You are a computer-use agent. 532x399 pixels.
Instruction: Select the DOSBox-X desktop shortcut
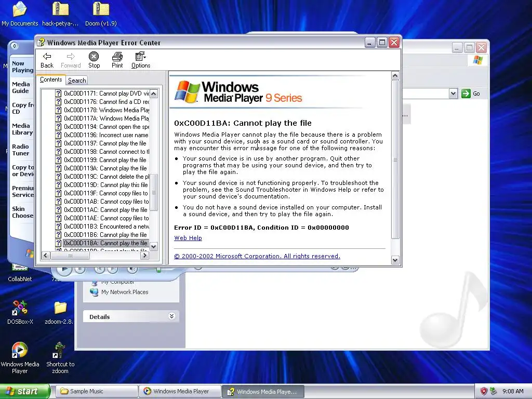pos(20,313)
